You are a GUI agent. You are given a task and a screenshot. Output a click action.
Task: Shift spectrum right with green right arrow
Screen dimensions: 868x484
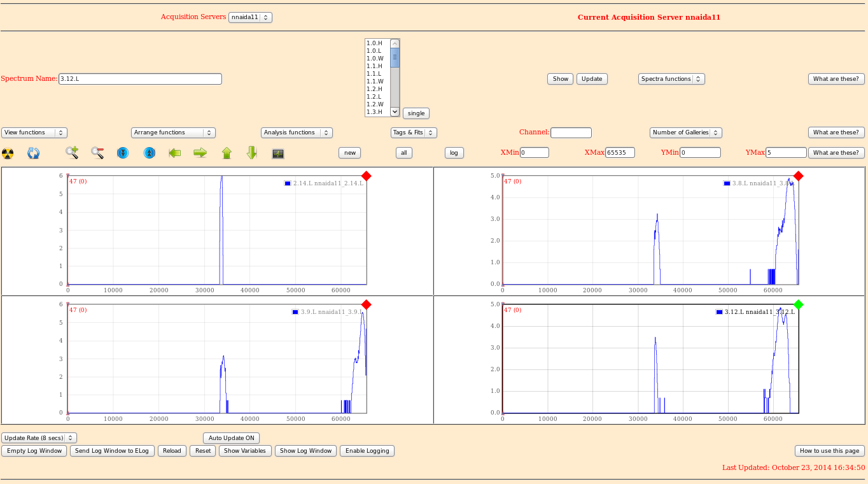(x=200, y=153)
